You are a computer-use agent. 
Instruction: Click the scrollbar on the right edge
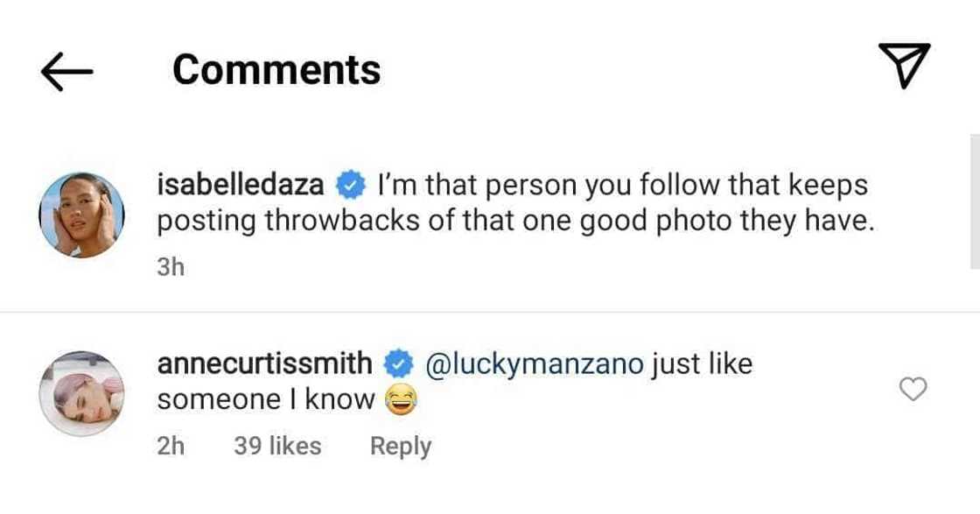coord(975,201)
